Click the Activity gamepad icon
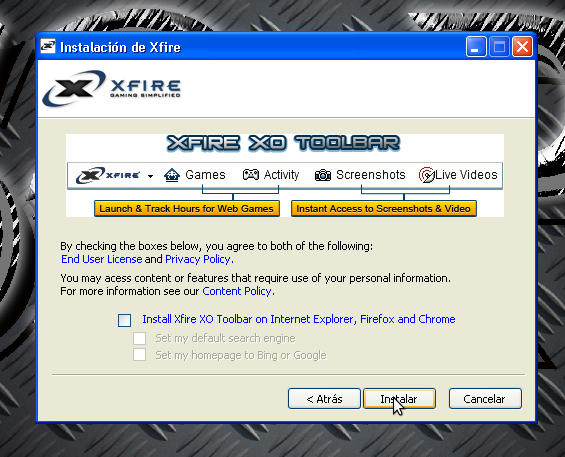 coord(250,175)
